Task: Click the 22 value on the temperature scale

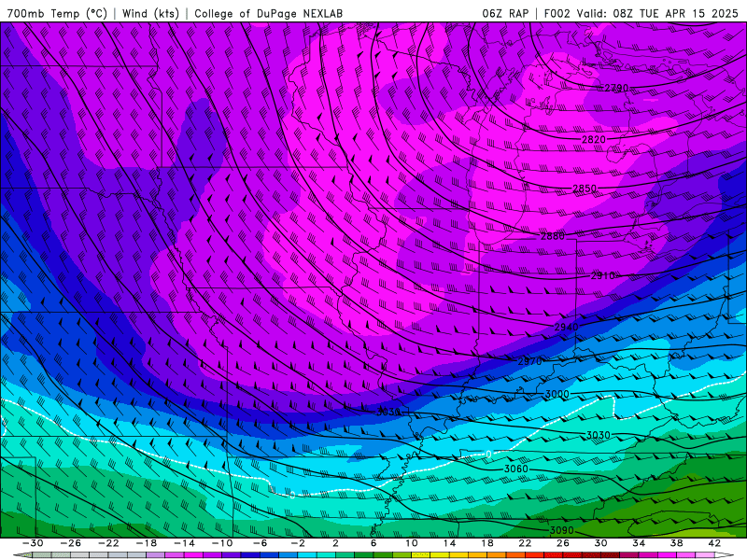Action: [525, 543]
